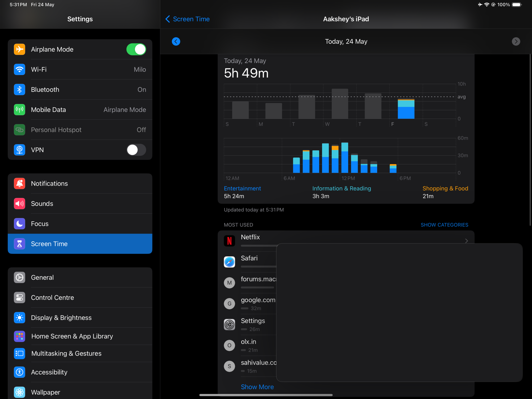Tap the Safari compass icon

[229, 262]
